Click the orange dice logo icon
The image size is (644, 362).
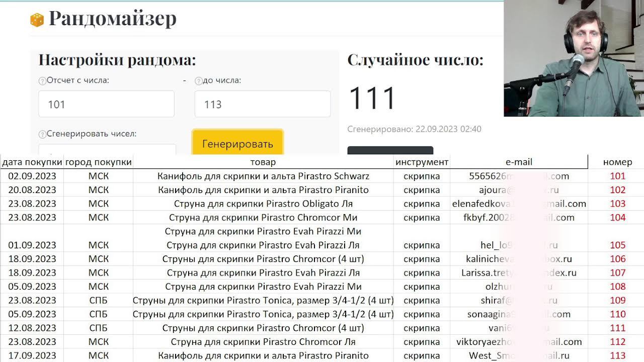[37, 20]
